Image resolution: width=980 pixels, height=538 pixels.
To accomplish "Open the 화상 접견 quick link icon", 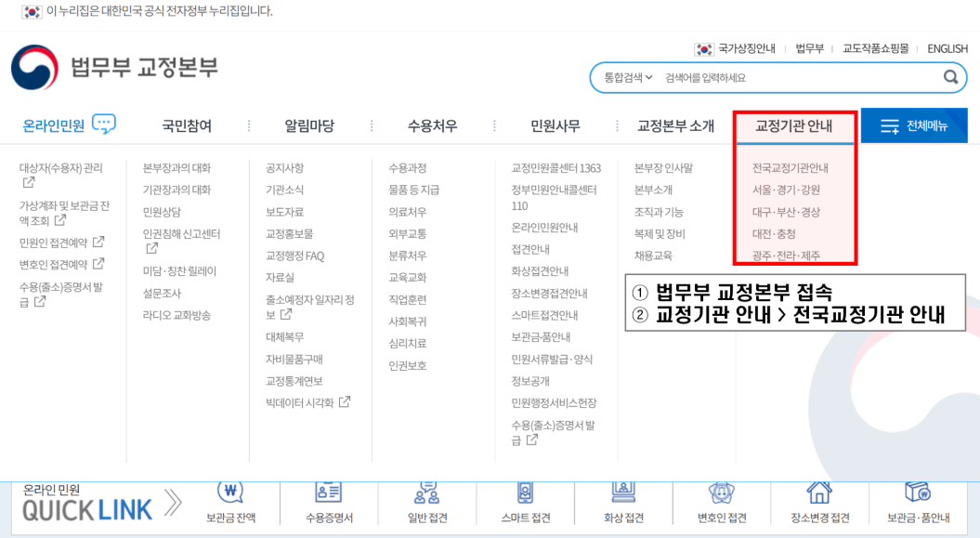I will [x=623, y=492].
